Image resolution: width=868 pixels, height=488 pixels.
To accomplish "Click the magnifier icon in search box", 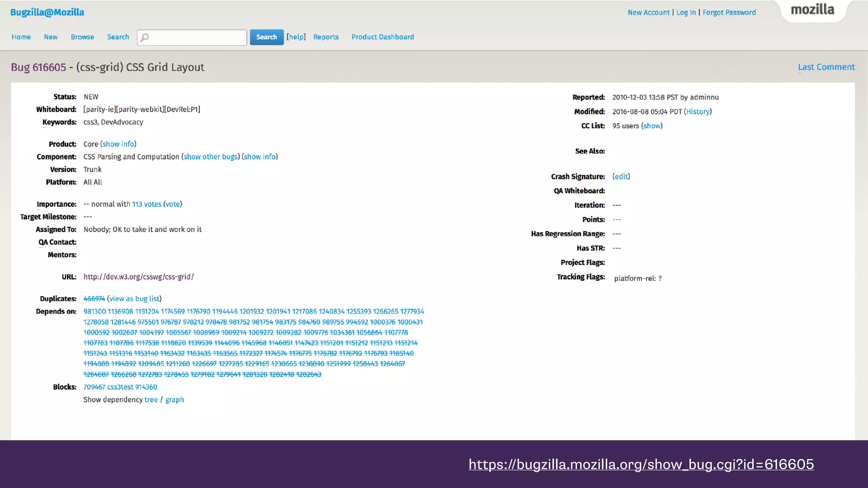I will [145, 37].
